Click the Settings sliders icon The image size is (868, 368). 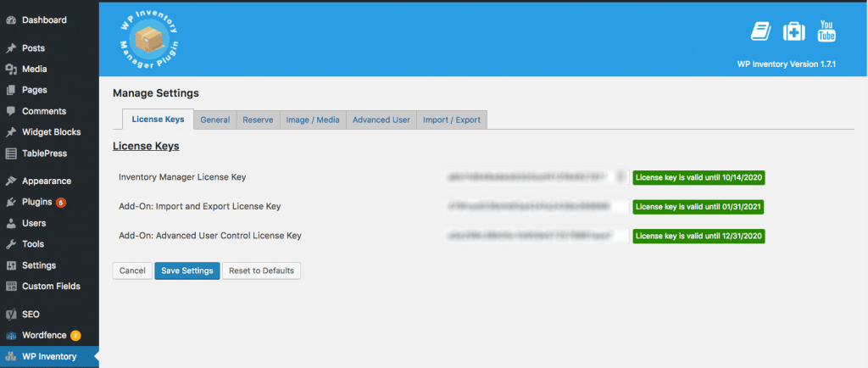10,265
